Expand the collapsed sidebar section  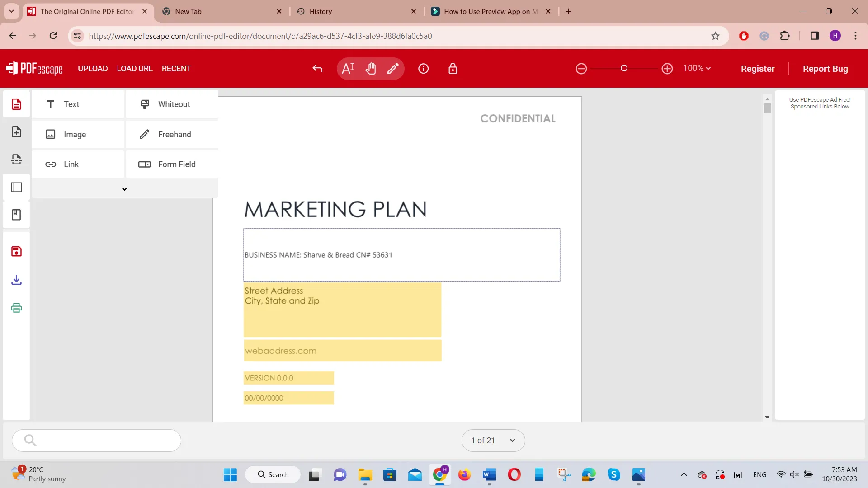tap(125, 189)
